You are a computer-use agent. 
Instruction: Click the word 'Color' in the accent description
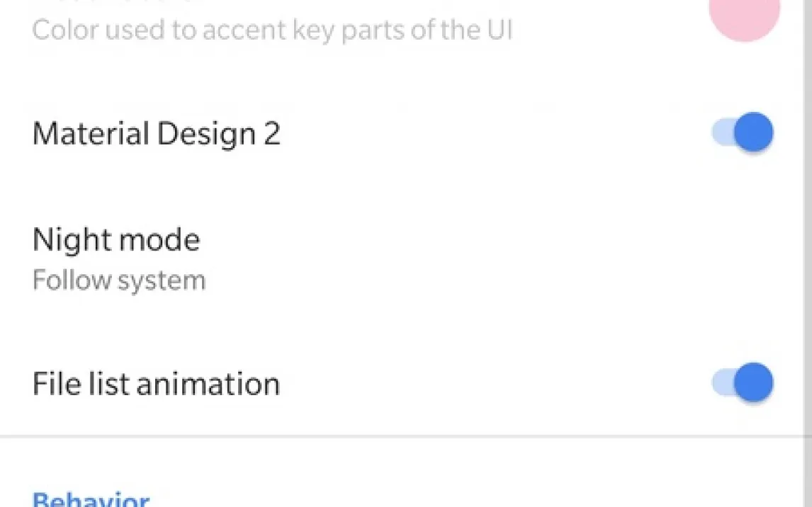(62, 30)
